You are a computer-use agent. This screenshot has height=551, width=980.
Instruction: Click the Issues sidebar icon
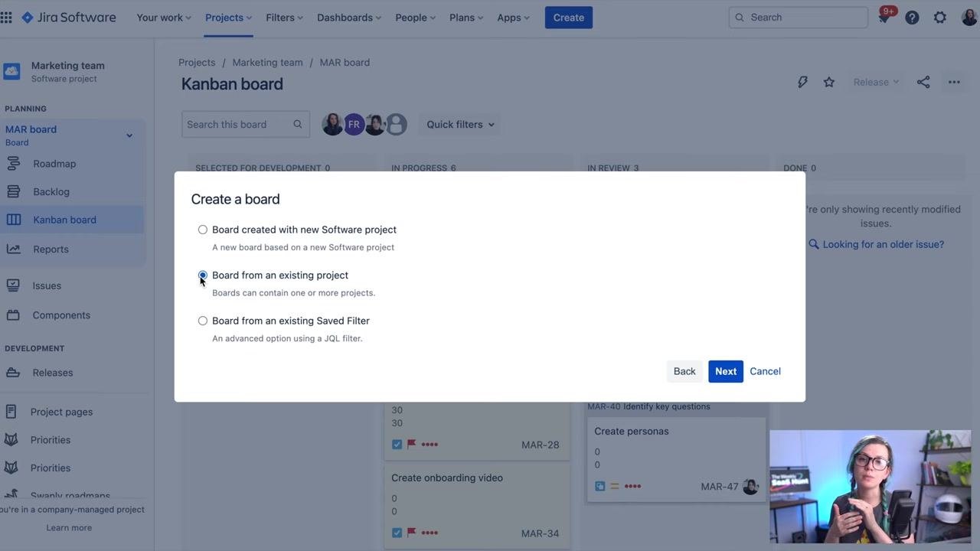[x=13, y=285]
